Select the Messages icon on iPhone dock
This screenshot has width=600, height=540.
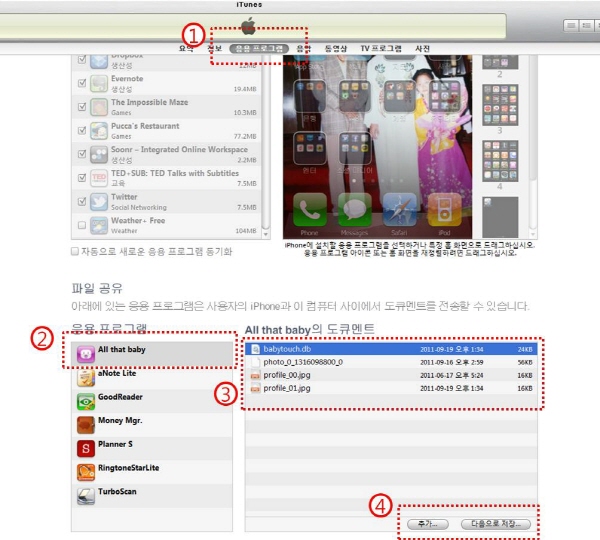[355, 210]
